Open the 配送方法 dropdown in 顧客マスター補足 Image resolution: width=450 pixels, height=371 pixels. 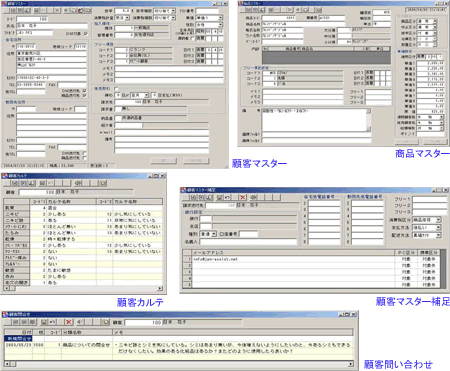point(439,235)
